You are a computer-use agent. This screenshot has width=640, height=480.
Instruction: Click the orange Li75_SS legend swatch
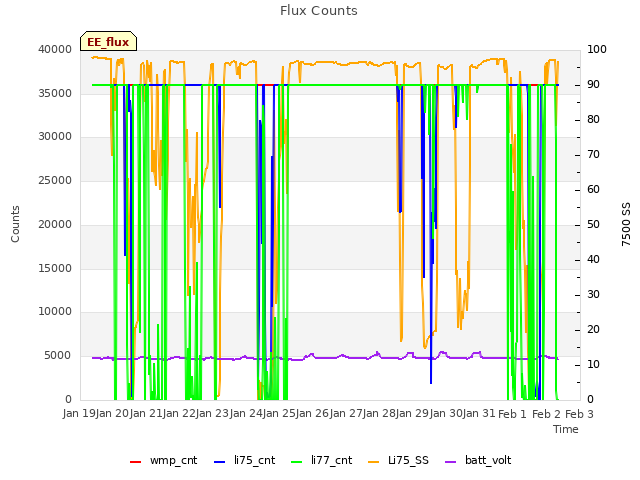(x=373, y=462)
